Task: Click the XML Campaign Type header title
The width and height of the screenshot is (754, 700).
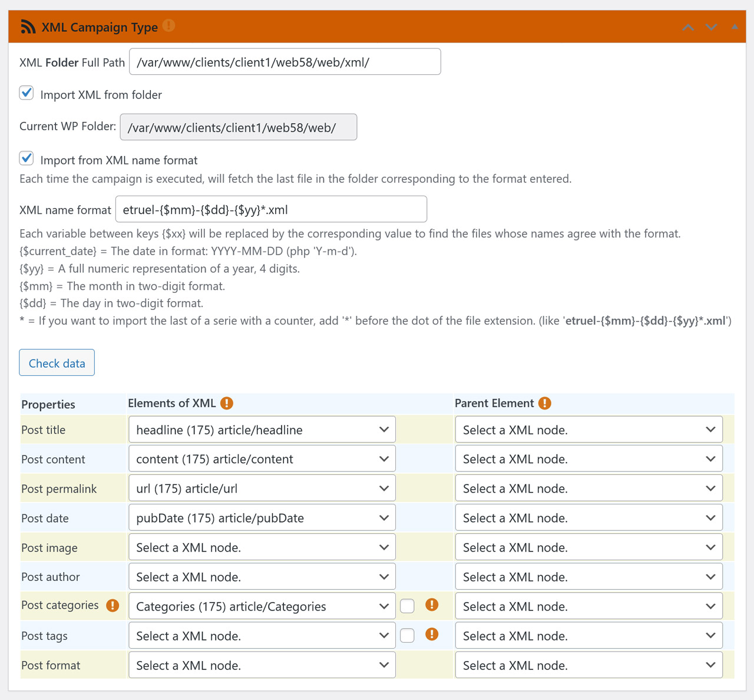Action: tap(100, 27)
